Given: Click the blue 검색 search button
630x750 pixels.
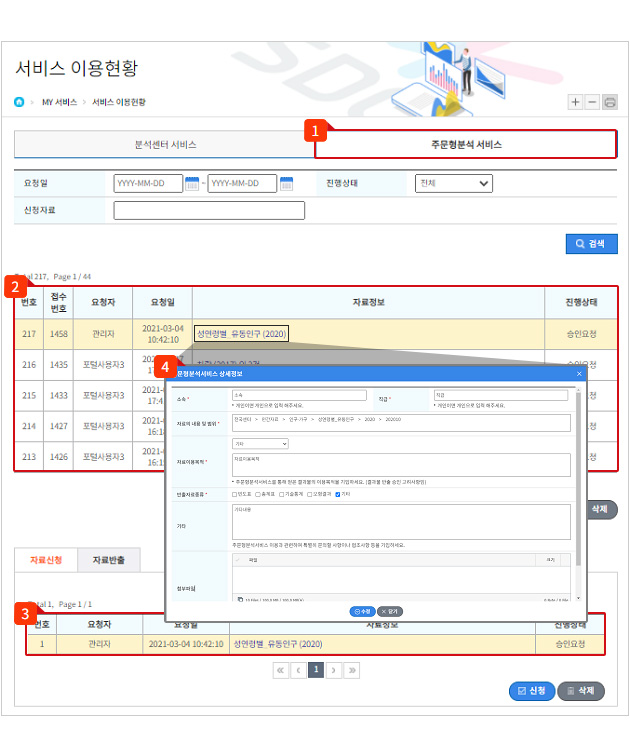Looking at the screenshot, I should (x=591, y=243).
